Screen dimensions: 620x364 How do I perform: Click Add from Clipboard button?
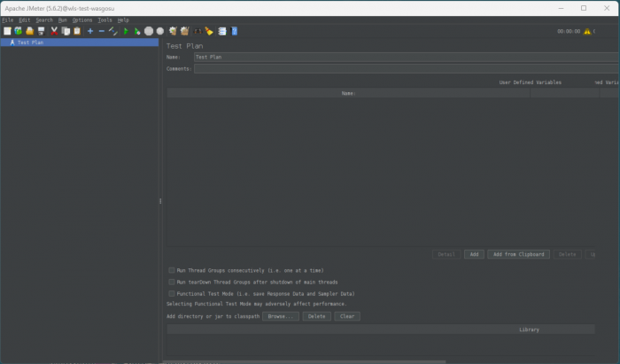click(x=518, y=254)
